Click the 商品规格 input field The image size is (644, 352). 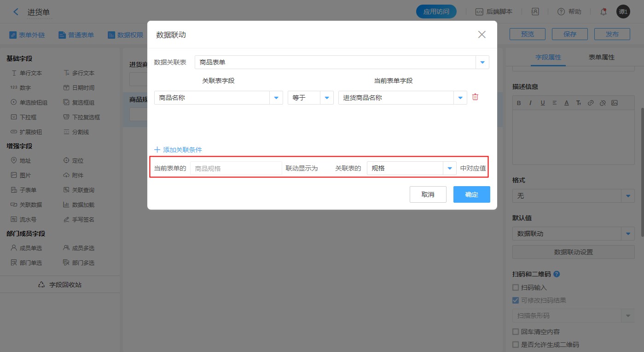point(236,169)
